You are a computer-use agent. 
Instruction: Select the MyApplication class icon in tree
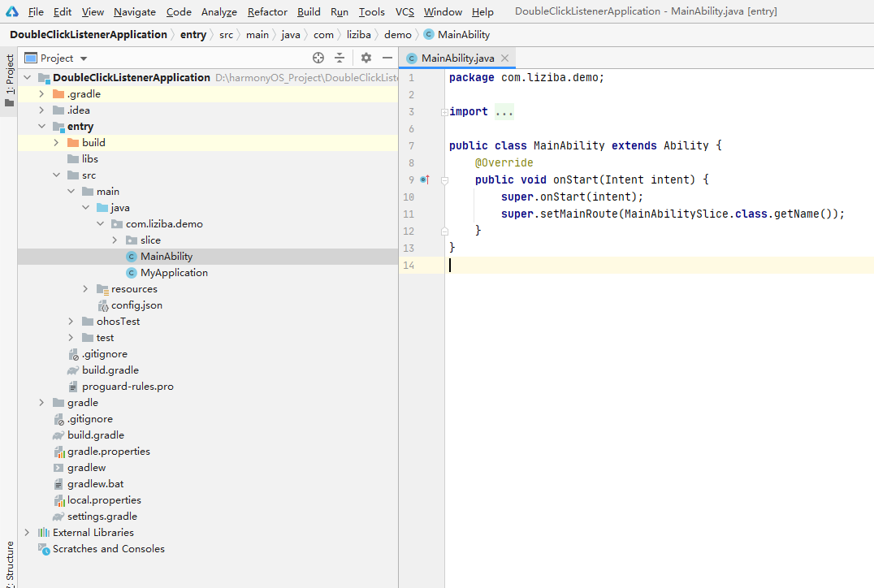132,273
